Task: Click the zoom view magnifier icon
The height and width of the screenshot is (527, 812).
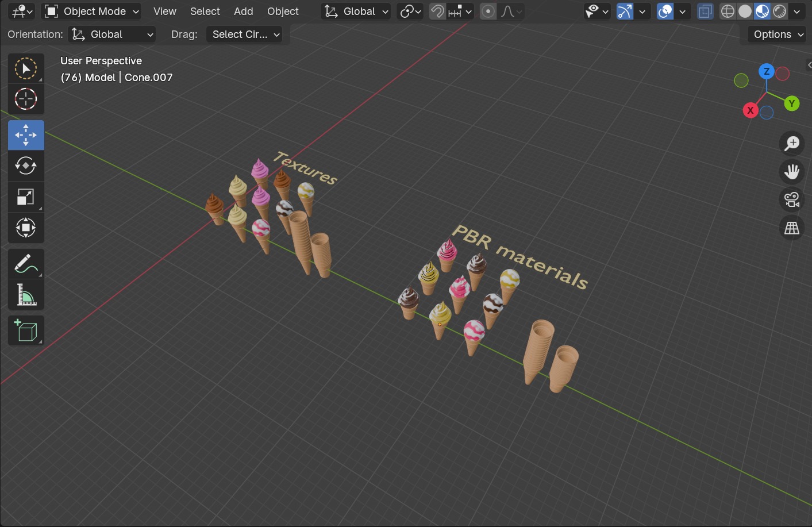Action: pyautogui.click(x=792, y=143)
